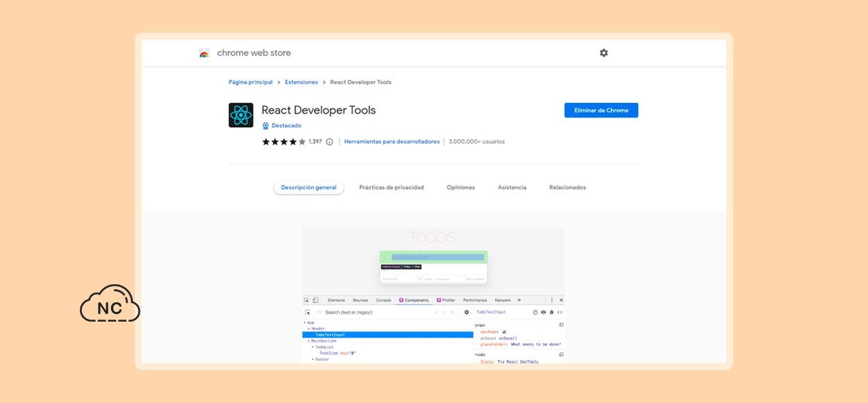Expand the Footer tree node
Screen dimensions: 868x403
[x=313, y=359]
